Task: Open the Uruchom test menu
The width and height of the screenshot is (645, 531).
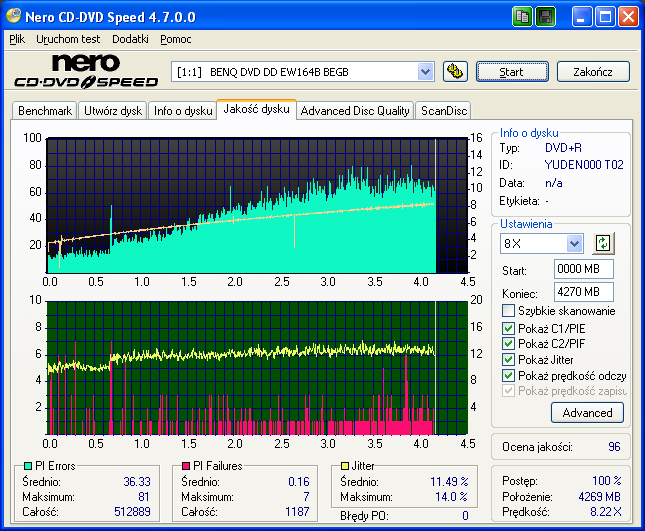Action: pyautogui.click(x=68, y=39)
